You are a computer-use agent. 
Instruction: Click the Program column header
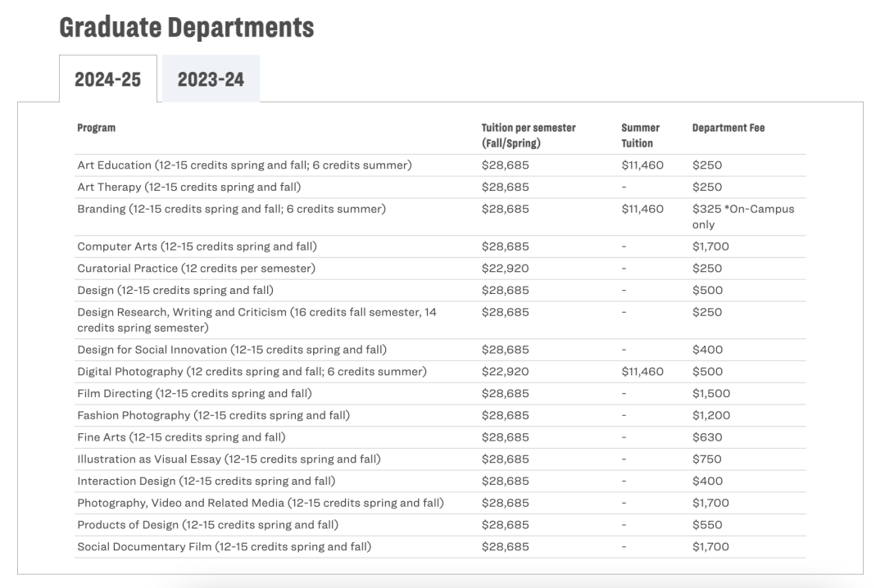click(x=96, y=128)
